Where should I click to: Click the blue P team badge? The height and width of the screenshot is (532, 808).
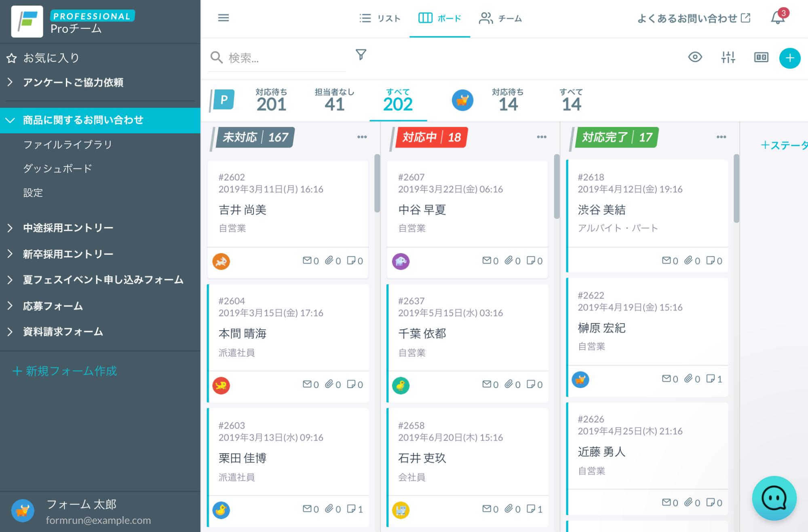tap(223, 100)
